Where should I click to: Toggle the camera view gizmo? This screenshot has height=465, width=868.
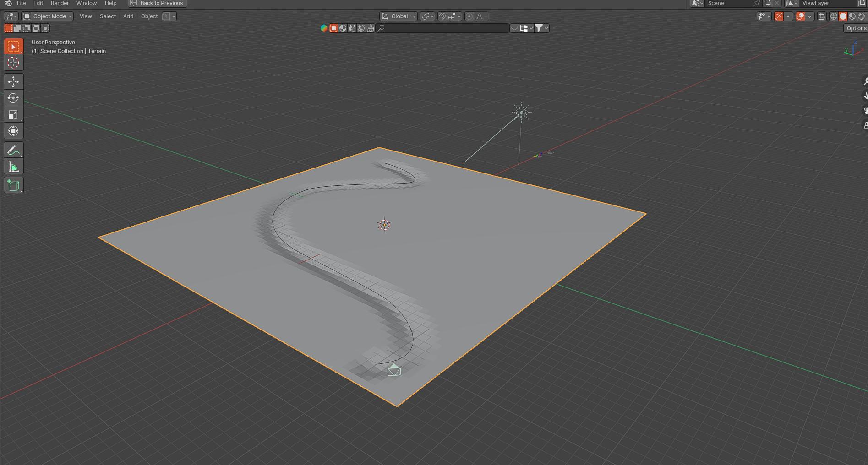point(865,110)
